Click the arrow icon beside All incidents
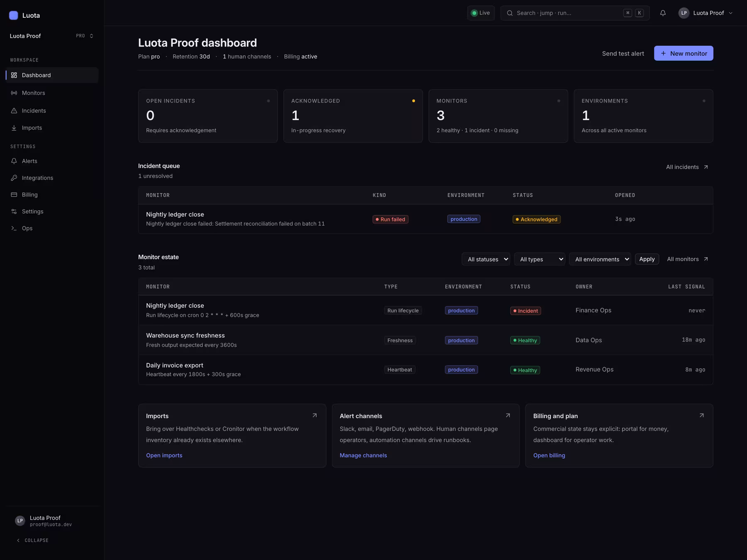 click(706, 167)
